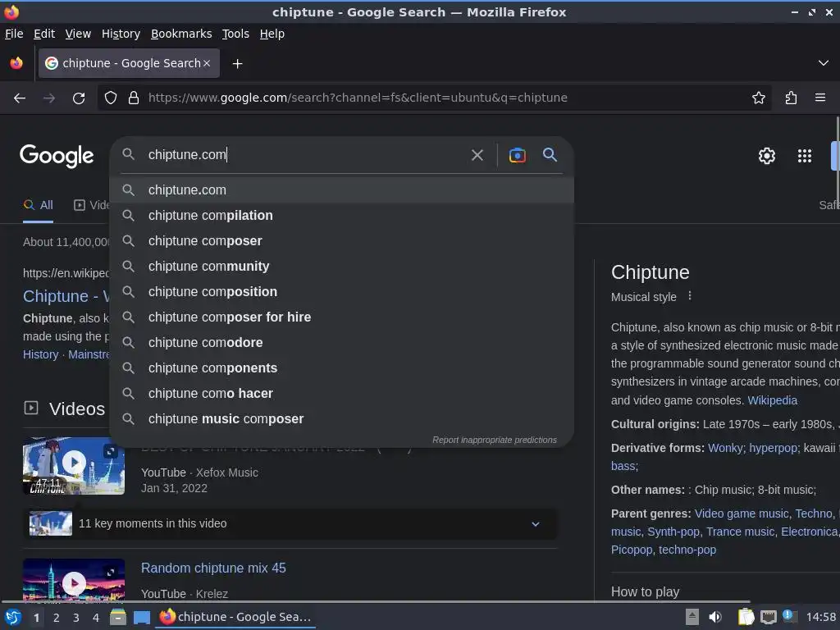Open volume control in system tray

tap(715, 618)
